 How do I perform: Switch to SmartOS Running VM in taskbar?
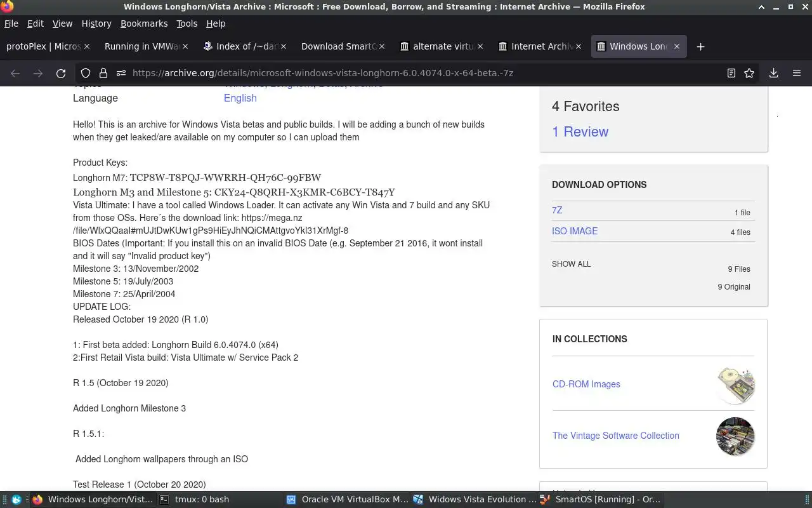(x=601, y=499)
